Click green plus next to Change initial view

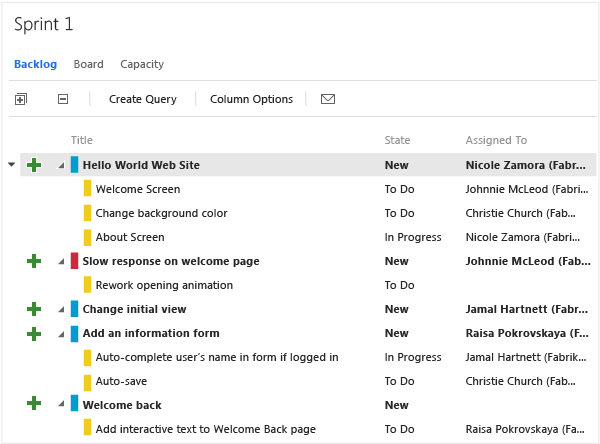coord(34,309)
